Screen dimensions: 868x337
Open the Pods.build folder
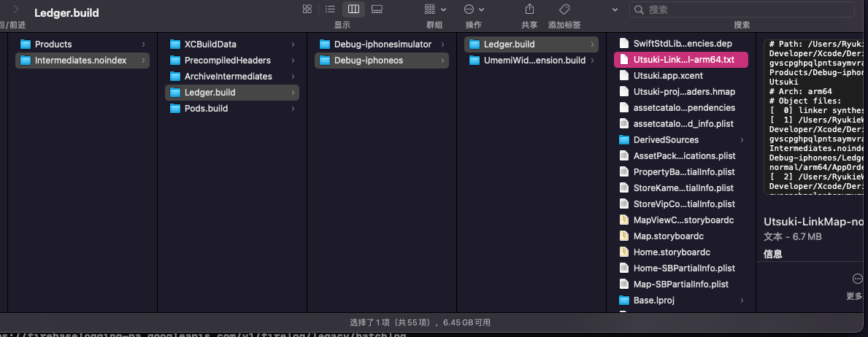click(232, 109)
